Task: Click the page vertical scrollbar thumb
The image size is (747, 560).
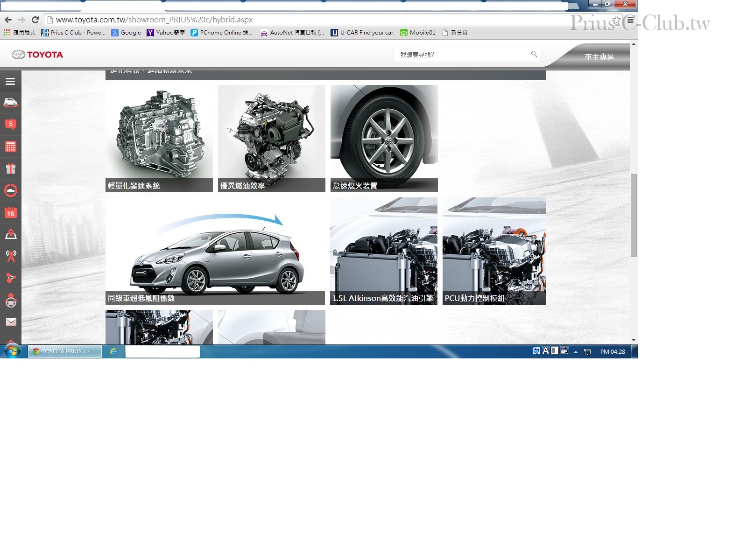Action: 634,215
